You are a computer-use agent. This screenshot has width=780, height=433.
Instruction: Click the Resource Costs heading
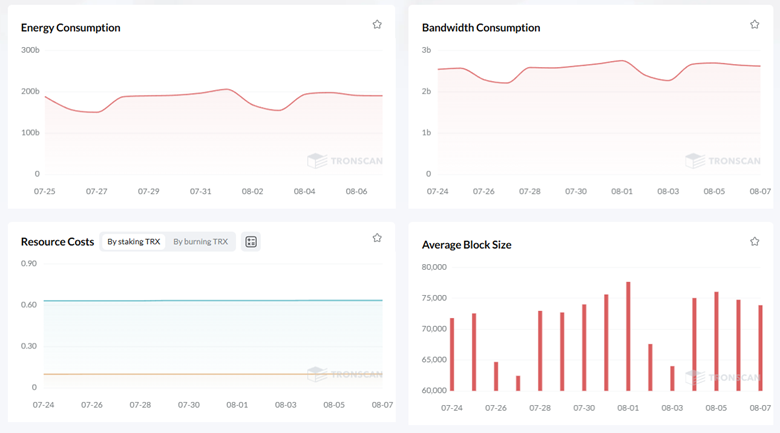[57, 242]
